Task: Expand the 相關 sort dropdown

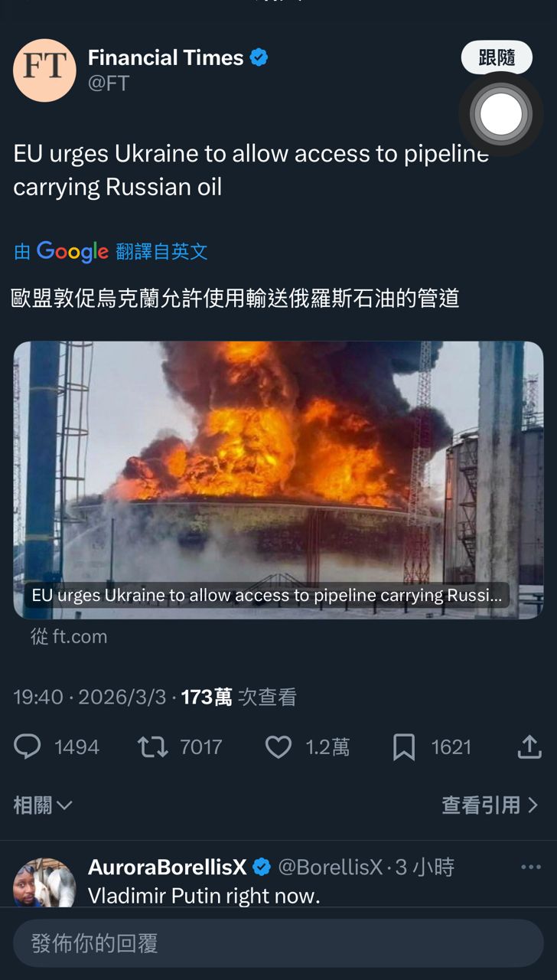Action: pyautogui.click(x=43, y=805)
